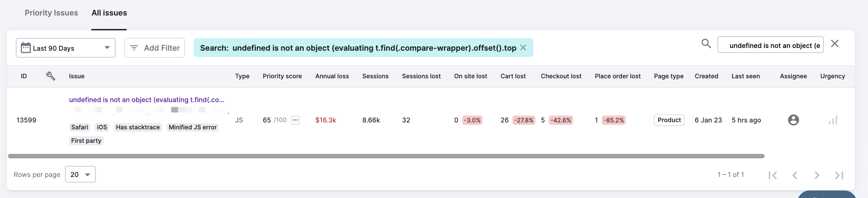
Task: Go to the previous page arrow
Action: [x=795, y=175]
